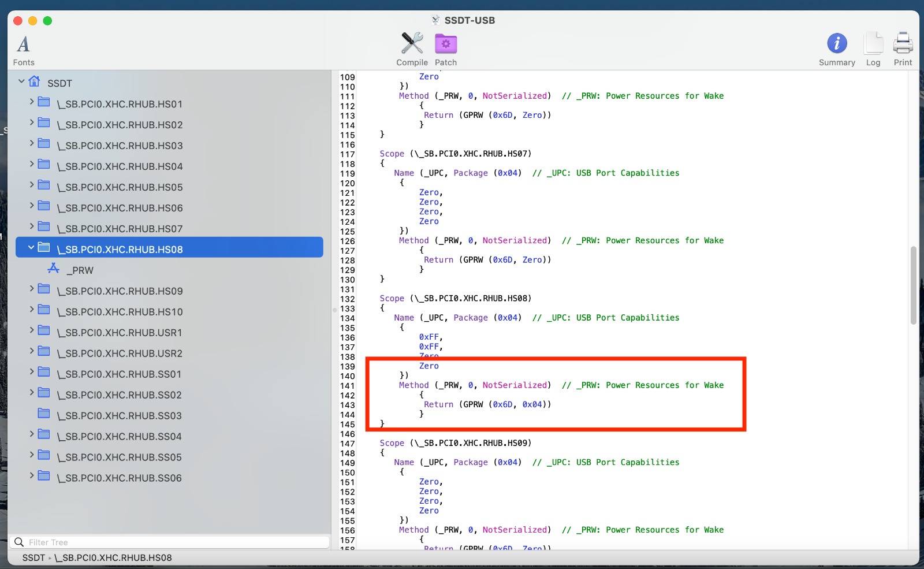This screenshot has width=924, height=569.
Task: Open the Fonts tool in toolbar
Action: (x=23, y=50)
